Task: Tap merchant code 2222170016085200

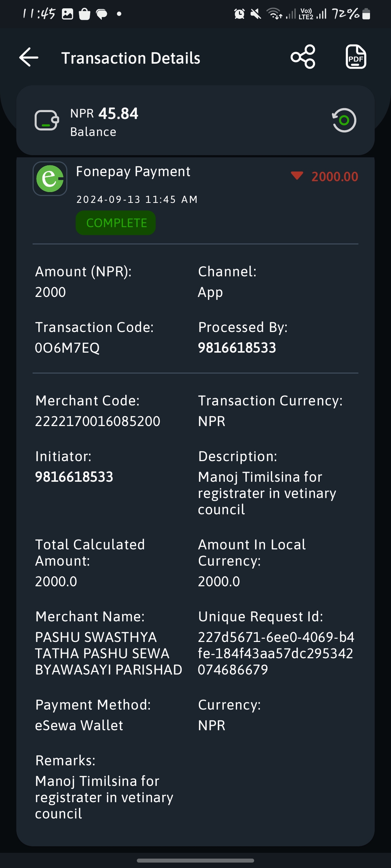Action: pos(98,421)
